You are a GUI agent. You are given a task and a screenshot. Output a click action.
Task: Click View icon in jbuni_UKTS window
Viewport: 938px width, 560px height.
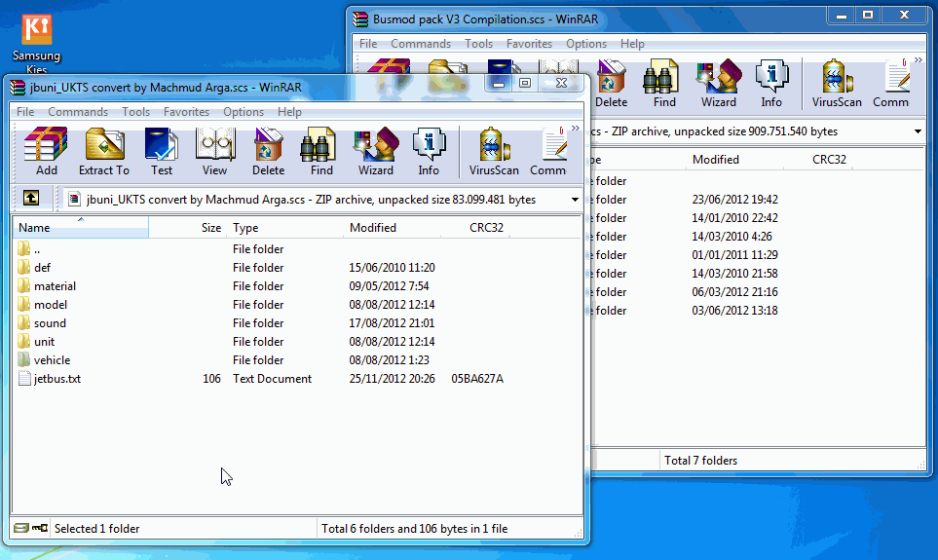(x=214, y=151)
